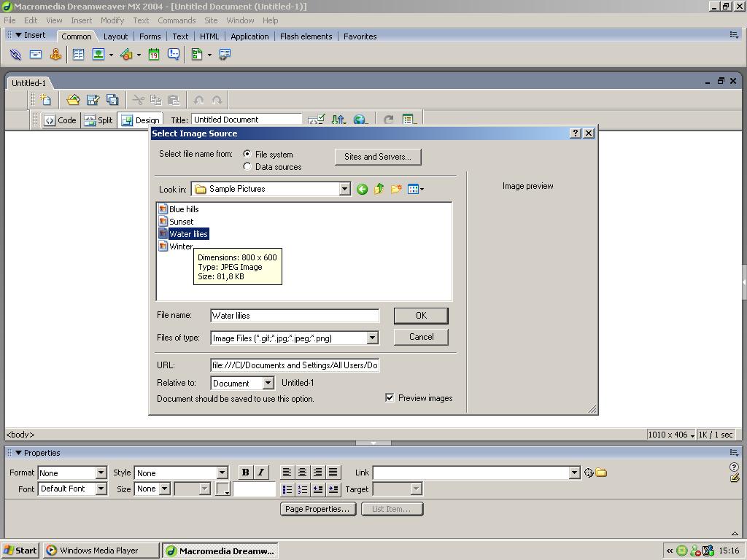Switch to the Layout tab
Image resolution: width=747 pixels, height=560 pixels.
click(115, 36)
